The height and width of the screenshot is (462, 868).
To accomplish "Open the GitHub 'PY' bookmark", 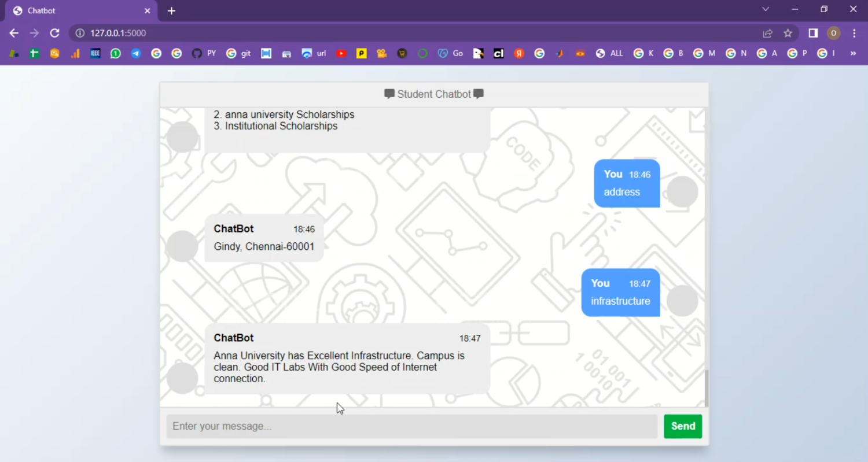I will (204, 53).
